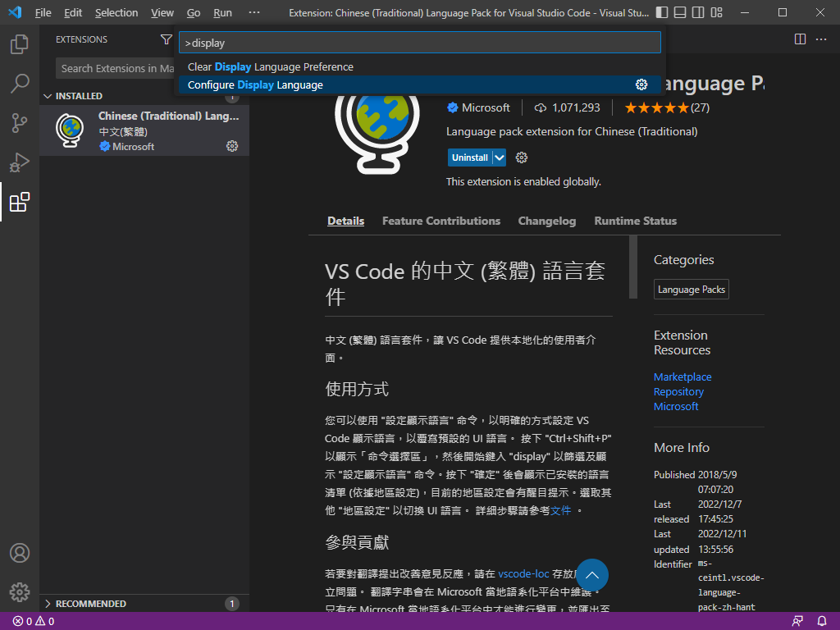The height and width of the screenshot is (630, 840).
Task: Click the scroll-to-top round arrow button
Action: (592, 575)
